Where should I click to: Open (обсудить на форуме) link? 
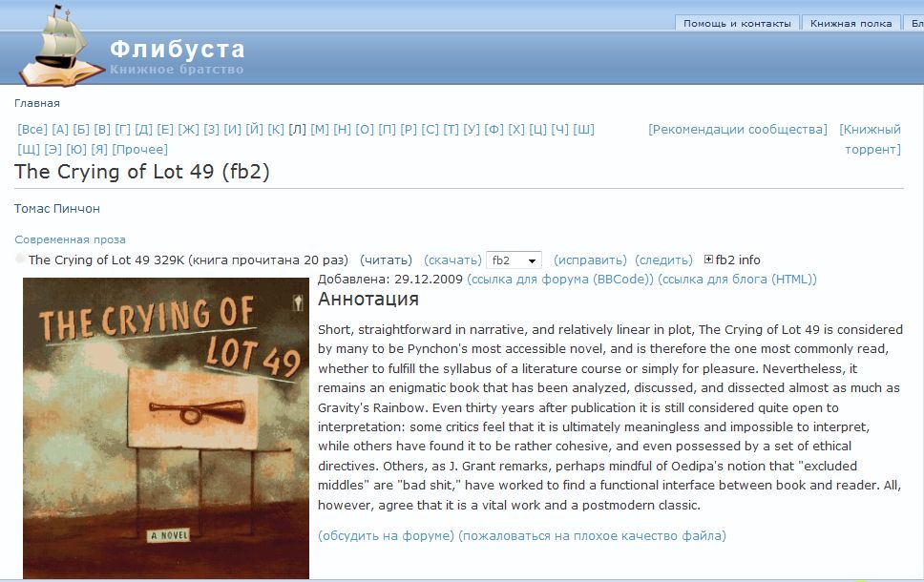386,535
